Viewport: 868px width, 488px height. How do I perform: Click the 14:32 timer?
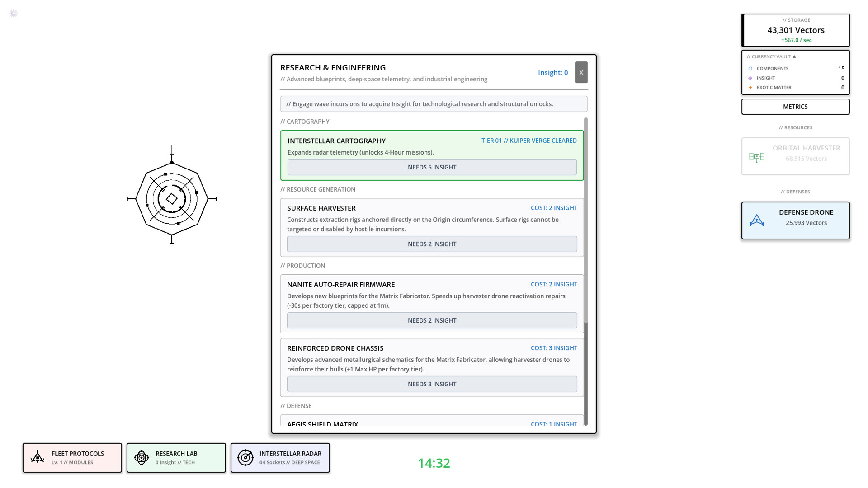(x=434, y=463)
